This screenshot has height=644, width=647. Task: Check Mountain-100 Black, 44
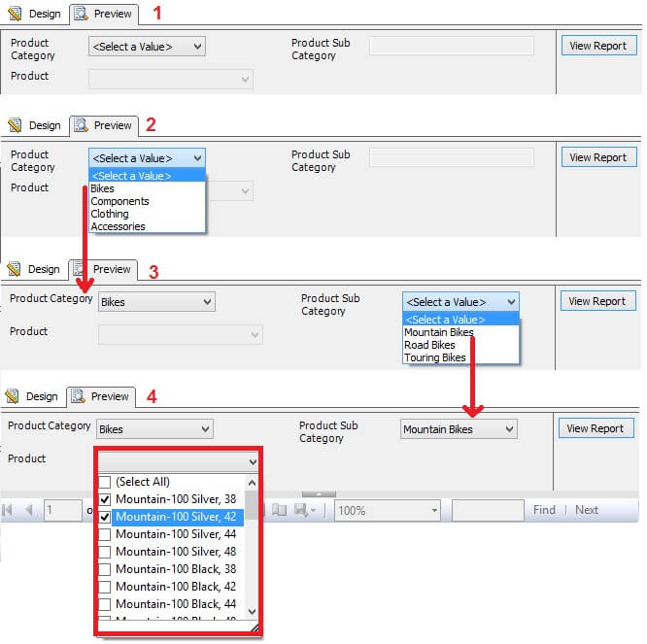click(105, 604)
